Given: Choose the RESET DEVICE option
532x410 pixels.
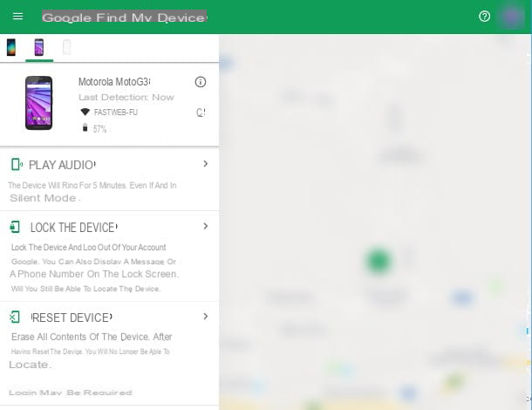Looking at the screenshot, I should tap(72, 318).
